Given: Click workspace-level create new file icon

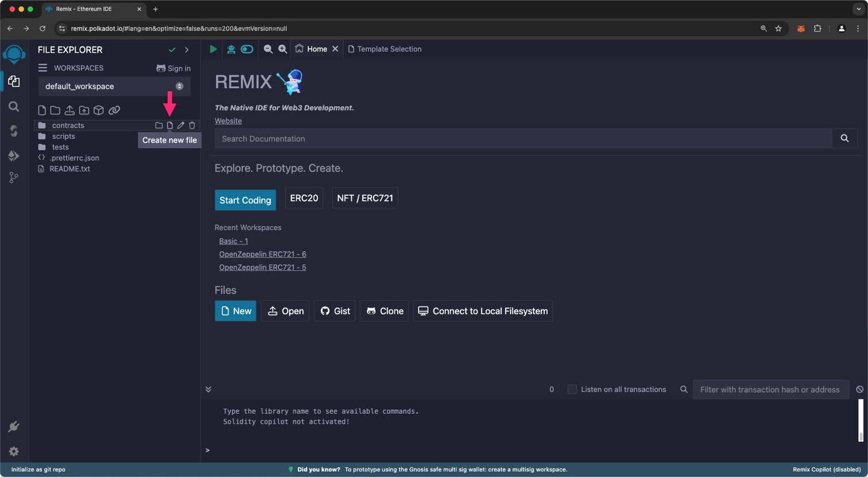Looking at the screenshot, I should (x=42, y=110).
